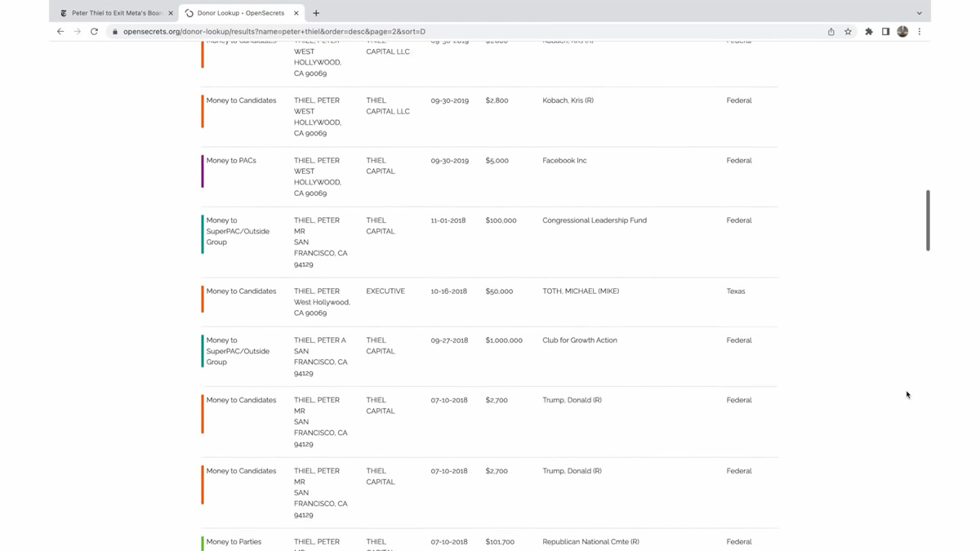Select the $101,700 amount cell
This screenshot has height=551, width=980.
coord(500,542)
